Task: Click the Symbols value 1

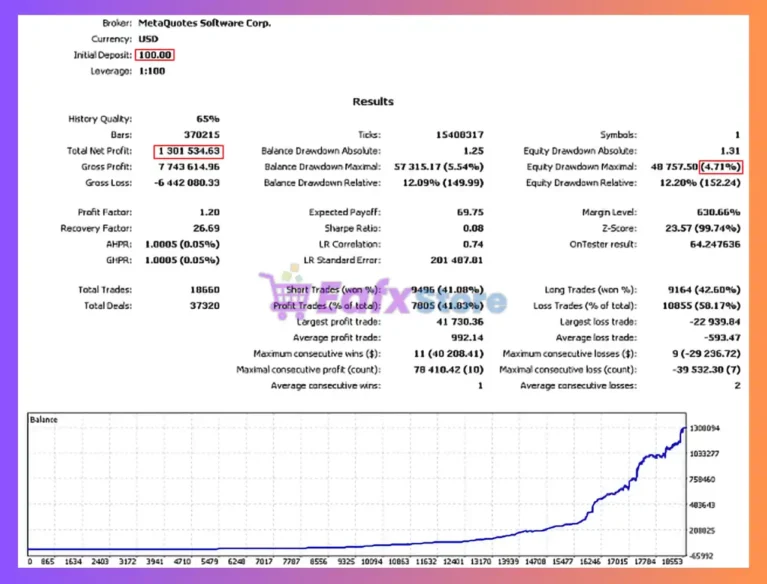Action: coord(737,135)
